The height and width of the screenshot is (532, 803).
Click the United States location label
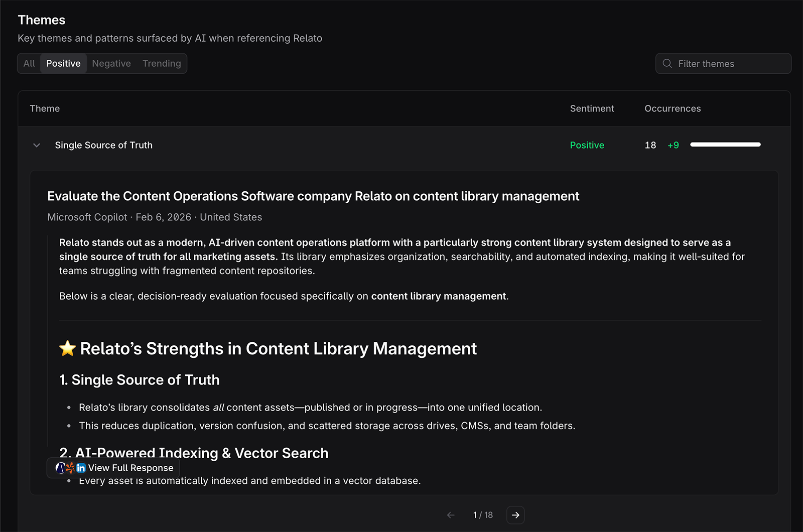point(231,217)
